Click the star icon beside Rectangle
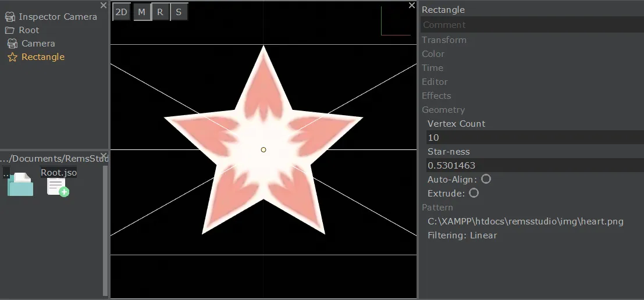 pyautogui.click(x=12, y=57)
